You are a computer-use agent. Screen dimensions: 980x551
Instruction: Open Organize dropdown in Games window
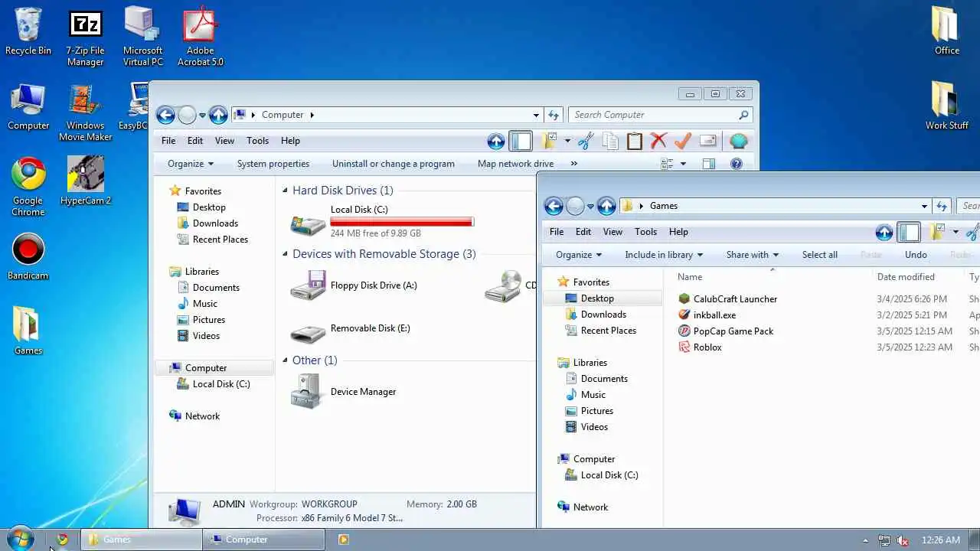[579, 255]
